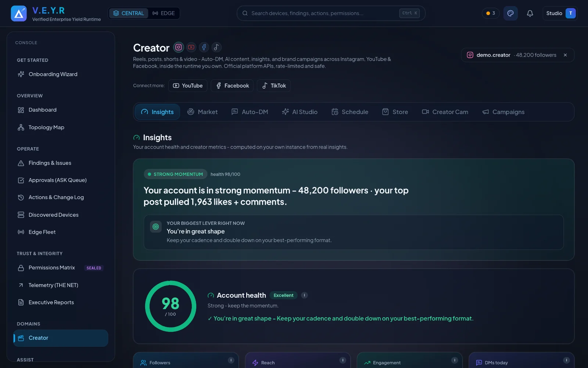Open the Studio account menu
This screenshot has height=368, width=588.
(560, 13)
